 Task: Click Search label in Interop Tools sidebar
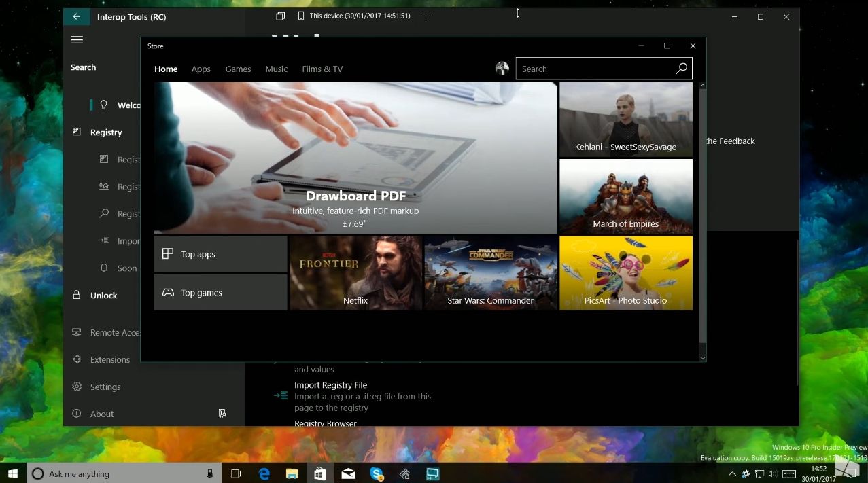coord(83,67)
